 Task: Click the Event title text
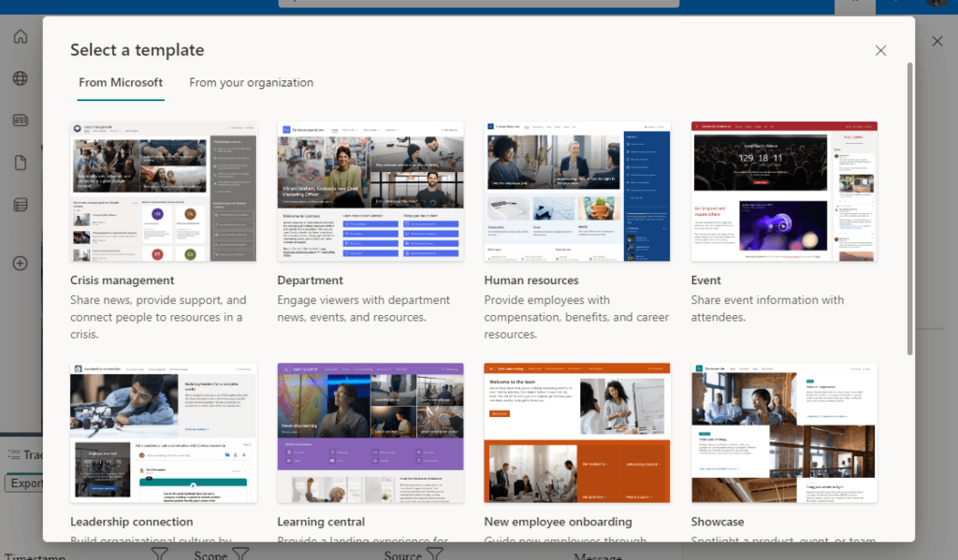pyautogui.click(x=705, y=280)
